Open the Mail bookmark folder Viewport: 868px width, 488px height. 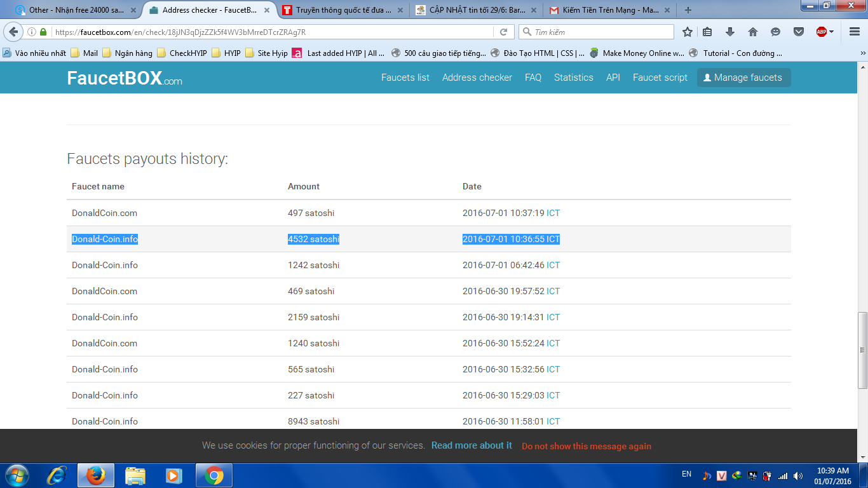coord(85,53)
